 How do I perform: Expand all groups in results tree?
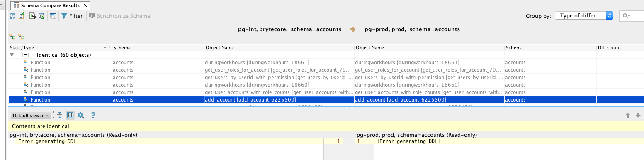tap(12, 37)
